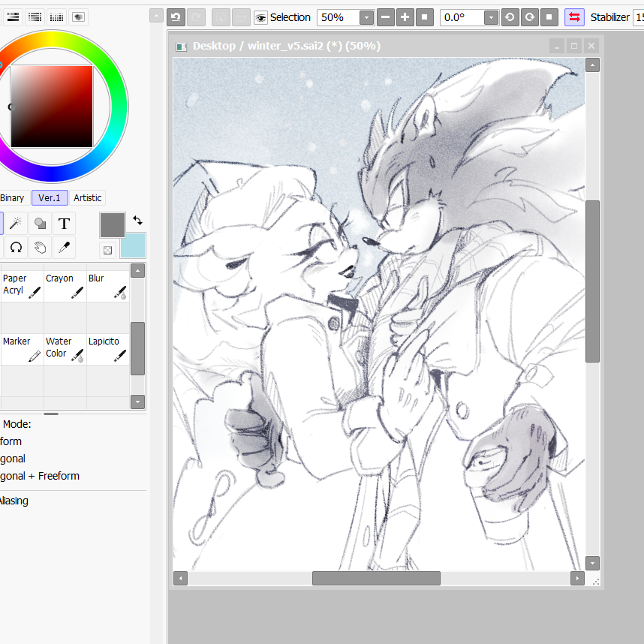Click the Stabilizer value field
The width and height of the screenshot is (644, 644).
coord(639,18)
